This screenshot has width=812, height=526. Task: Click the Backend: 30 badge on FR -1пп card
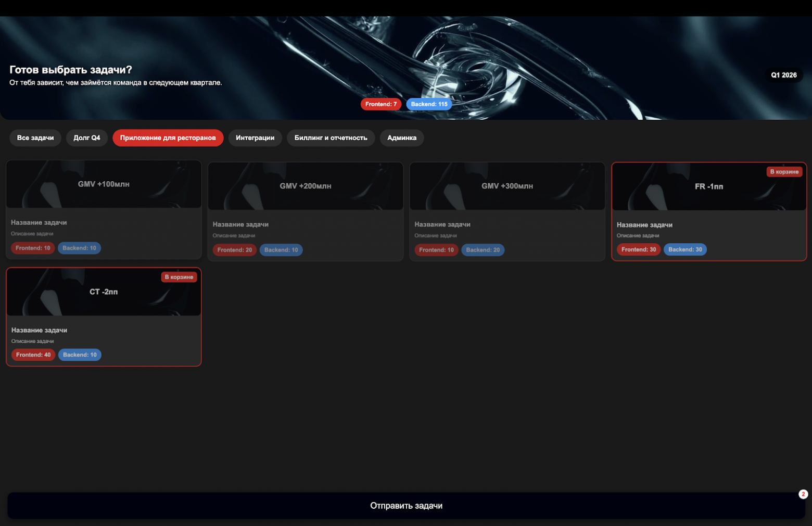(685, 250)
